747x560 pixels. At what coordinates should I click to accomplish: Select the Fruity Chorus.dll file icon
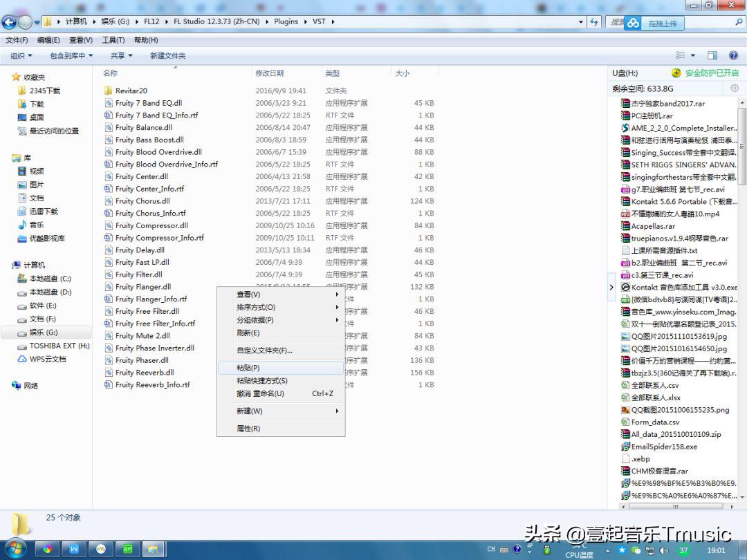click(108, 201)
